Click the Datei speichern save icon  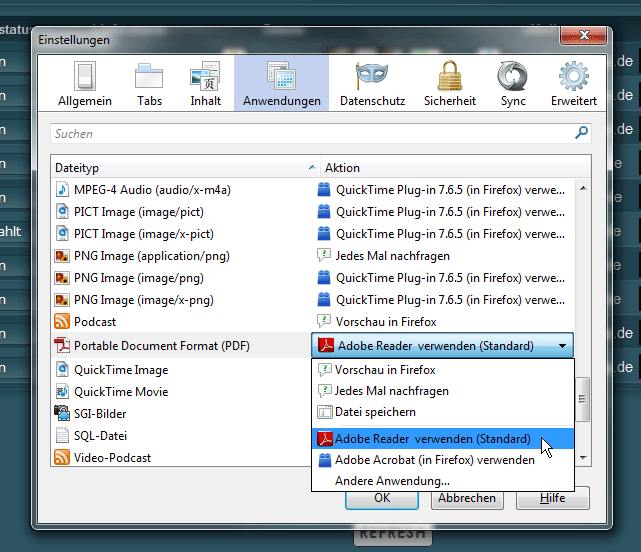pyautogui.click(x=325, y=412)
